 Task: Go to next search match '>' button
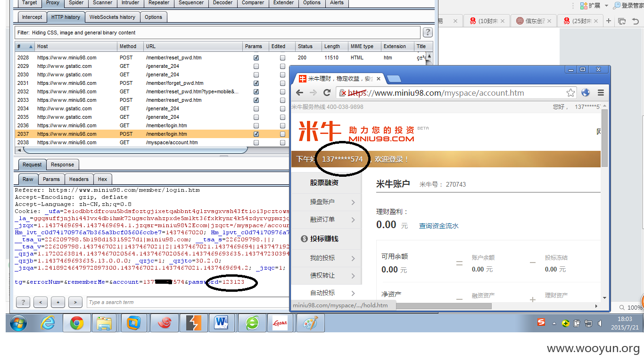click(75, 302)
